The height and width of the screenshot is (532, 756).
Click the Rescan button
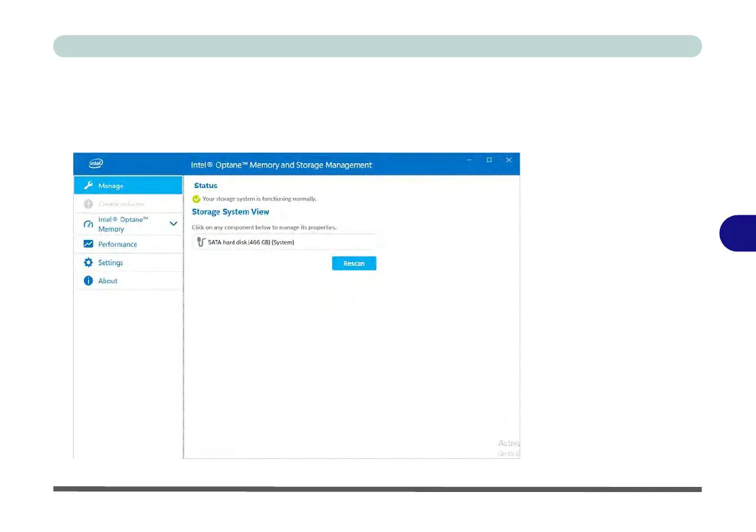coord(354,263)
